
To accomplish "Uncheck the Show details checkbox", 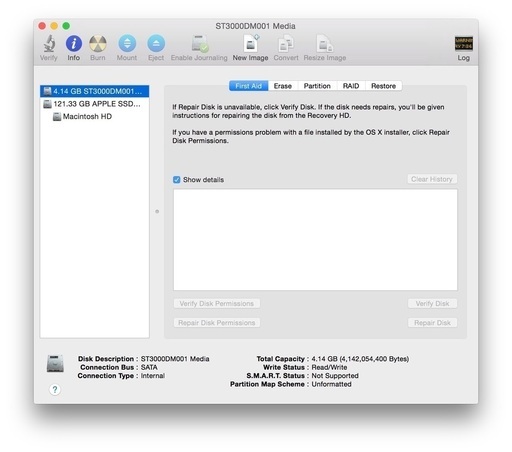I will point(177,180).
